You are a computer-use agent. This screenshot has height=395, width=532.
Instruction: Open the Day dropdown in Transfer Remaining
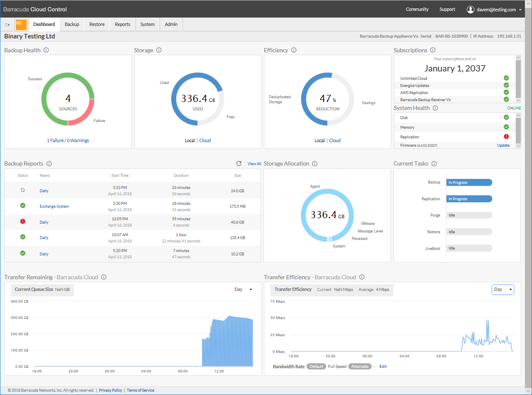pyautogui.click(x=242, y=289)
